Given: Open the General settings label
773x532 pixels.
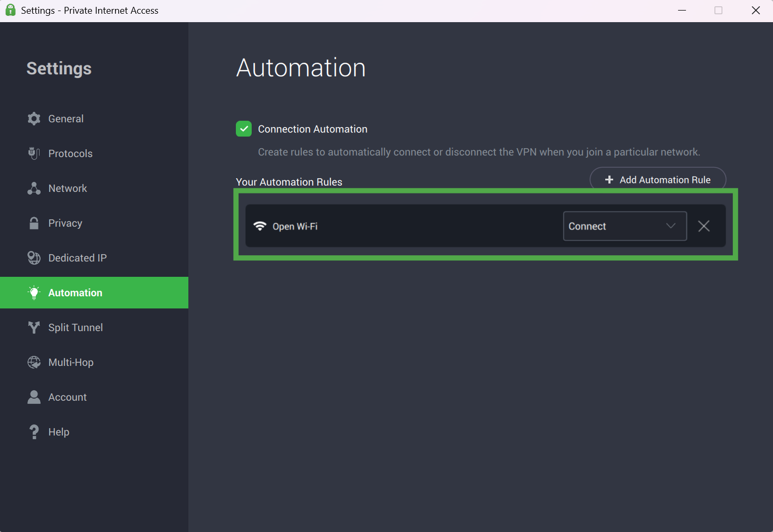Looking at the screenshot, I should tap(66, 119).
